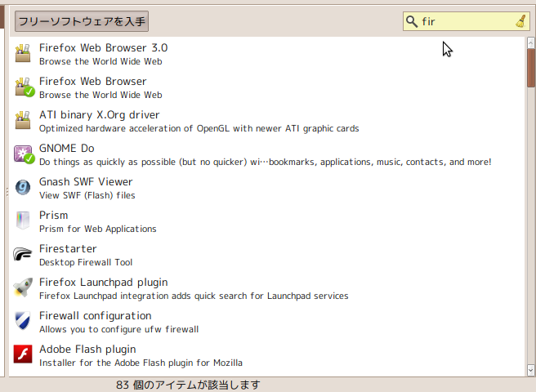Click the magnifying glass search icon
This screenshot has width=536, height=392.
coord(412,21)
